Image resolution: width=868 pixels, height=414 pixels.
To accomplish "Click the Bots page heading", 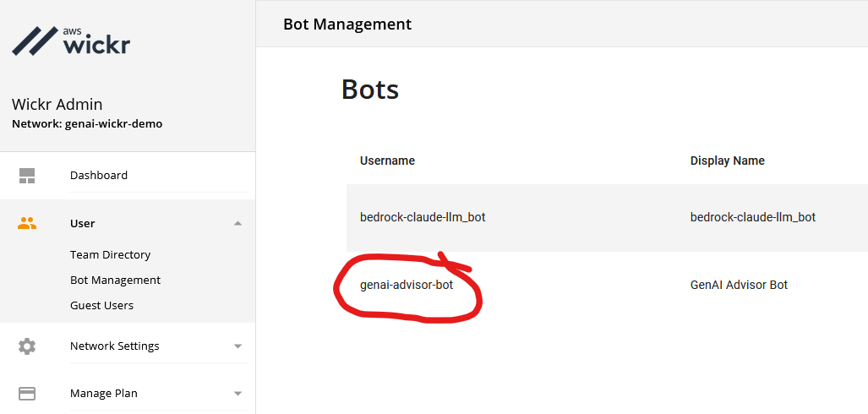I will tap(370, 89).
